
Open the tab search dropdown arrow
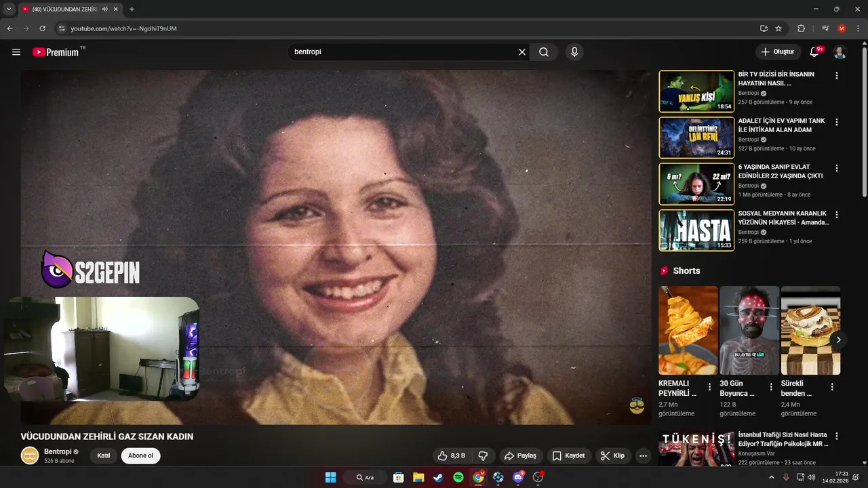pyautogui.click(x=9, y=9)
